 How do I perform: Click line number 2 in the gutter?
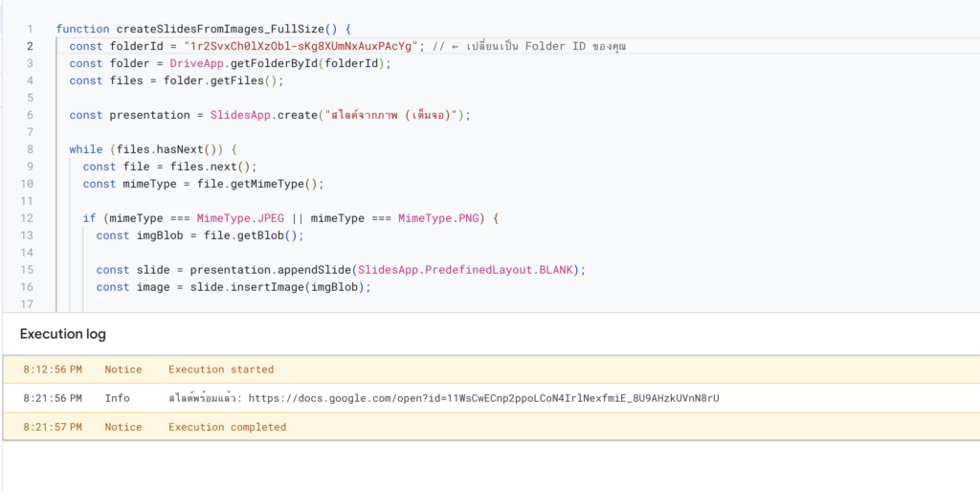30,46
